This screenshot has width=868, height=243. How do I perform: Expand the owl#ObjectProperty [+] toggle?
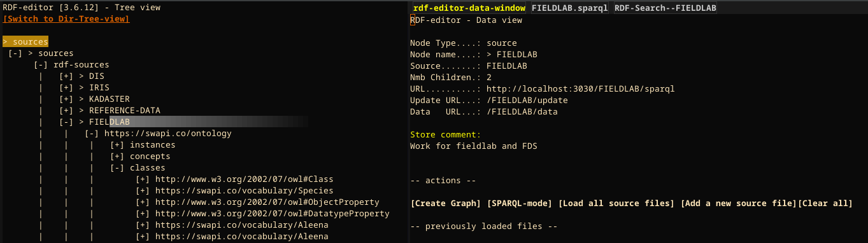[143, 202]
